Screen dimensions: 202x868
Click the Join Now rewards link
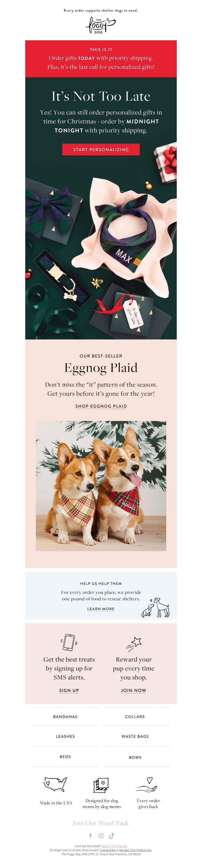pos(133,690)
